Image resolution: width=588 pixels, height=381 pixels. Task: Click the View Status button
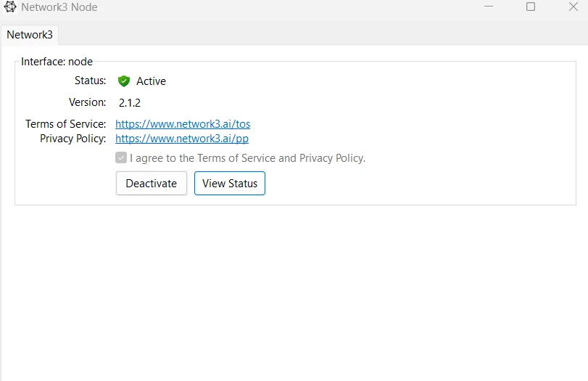230,183
